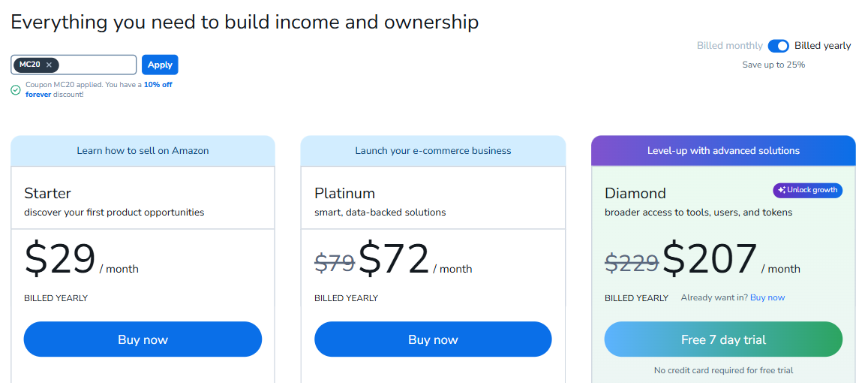Toggle the billing period switch

[x=778, y=46]
